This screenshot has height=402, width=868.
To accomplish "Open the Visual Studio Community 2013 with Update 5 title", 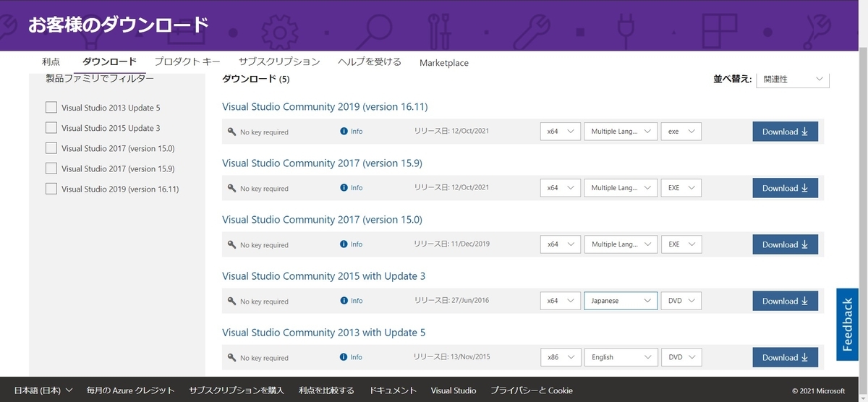I will 323,333.
